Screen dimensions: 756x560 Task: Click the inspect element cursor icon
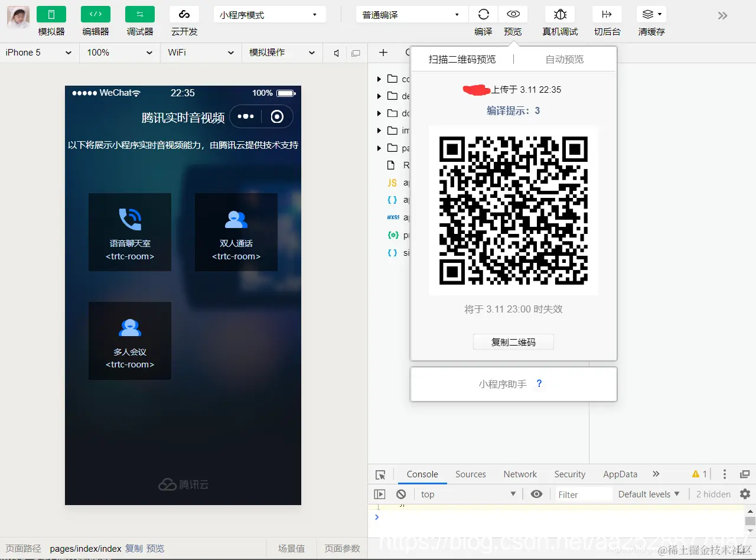(x=380, y=474)
